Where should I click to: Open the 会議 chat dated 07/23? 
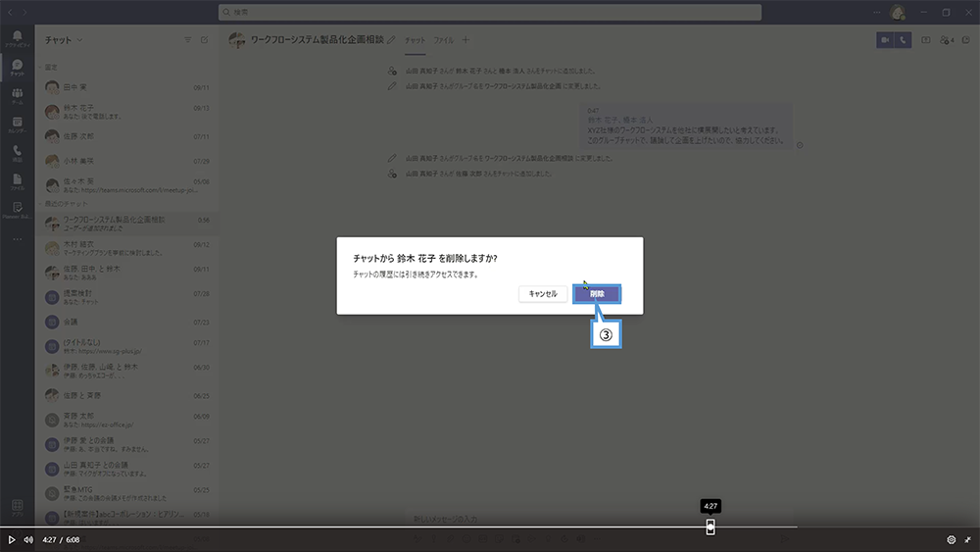(126, 322)
